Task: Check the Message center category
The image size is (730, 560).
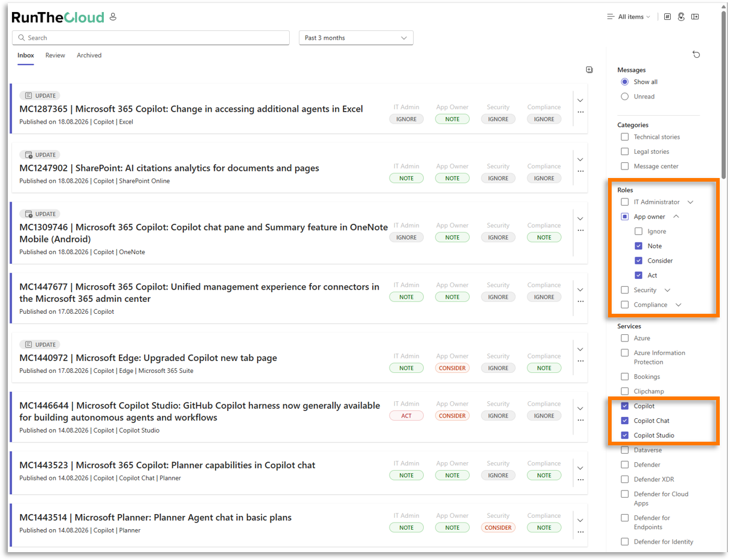Action: pos(625,166)
